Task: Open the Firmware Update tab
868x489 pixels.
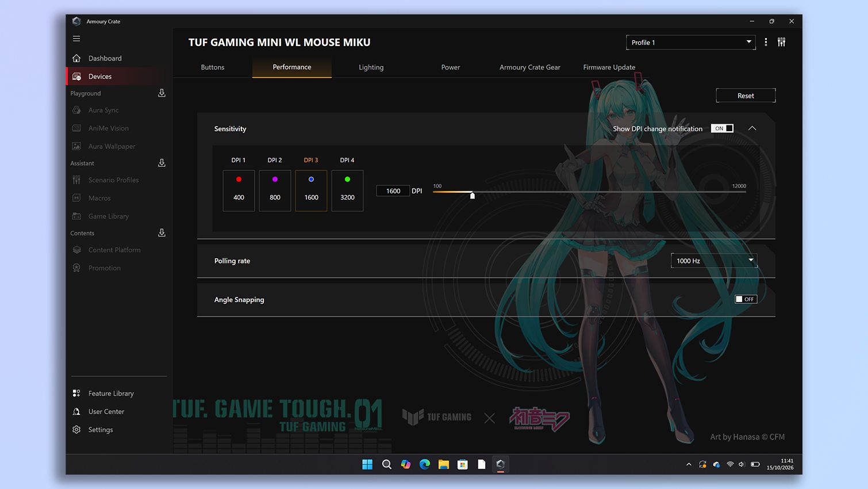Action: [609, 67]
